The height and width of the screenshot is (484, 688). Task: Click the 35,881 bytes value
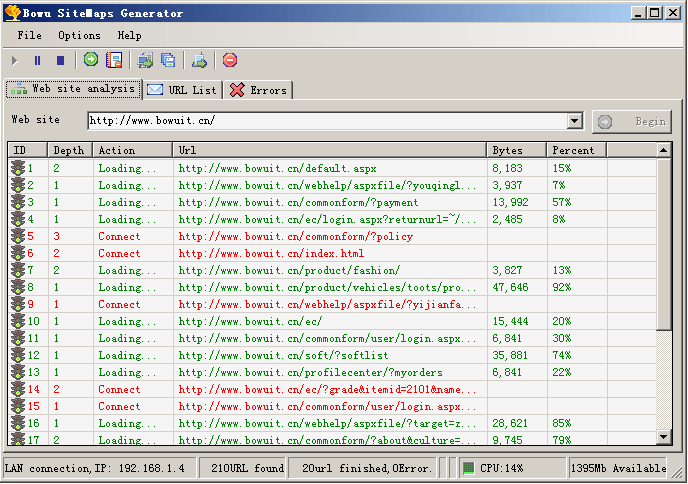point(510,355)
